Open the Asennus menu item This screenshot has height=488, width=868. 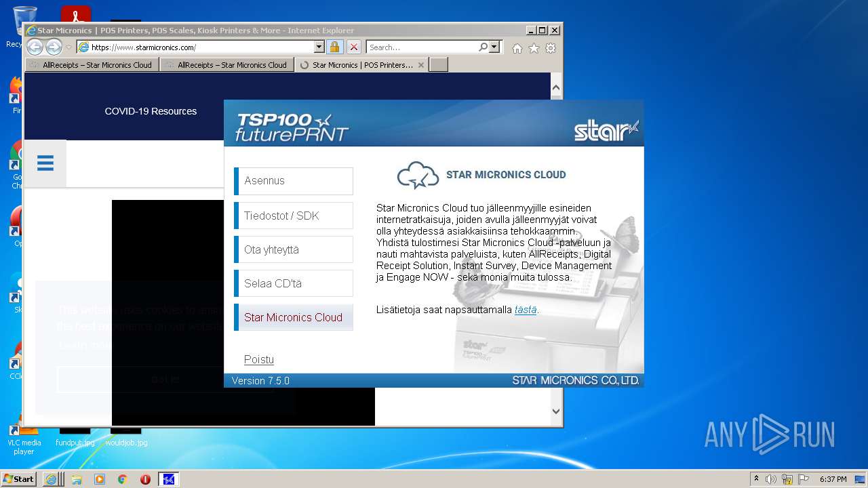[294, 181]
